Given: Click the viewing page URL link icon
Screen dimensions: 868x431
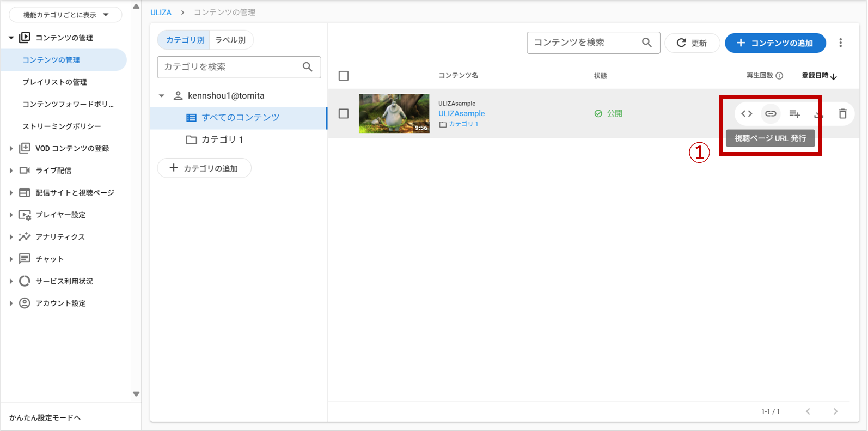Looking at the screenshot, I should (771, 114).
